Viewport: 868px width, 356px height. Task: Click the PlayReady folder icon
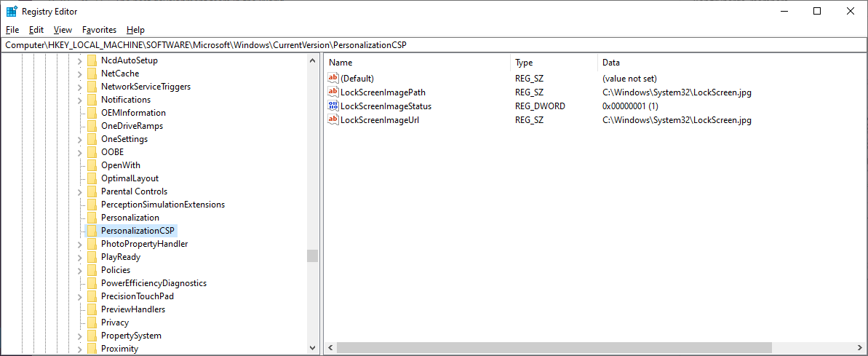click(x=92, y=257)
